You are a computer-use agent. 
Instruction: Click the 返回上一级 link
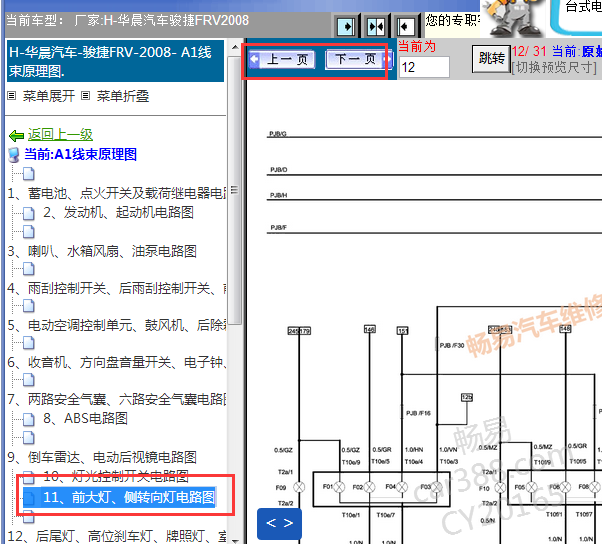tap(60, 134)
